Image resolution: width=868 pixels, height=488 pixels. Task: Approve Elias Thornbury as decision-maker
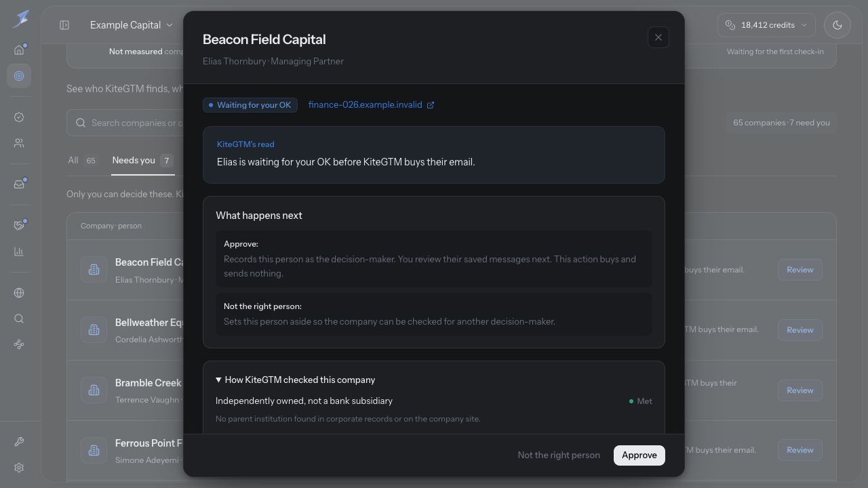639,455
